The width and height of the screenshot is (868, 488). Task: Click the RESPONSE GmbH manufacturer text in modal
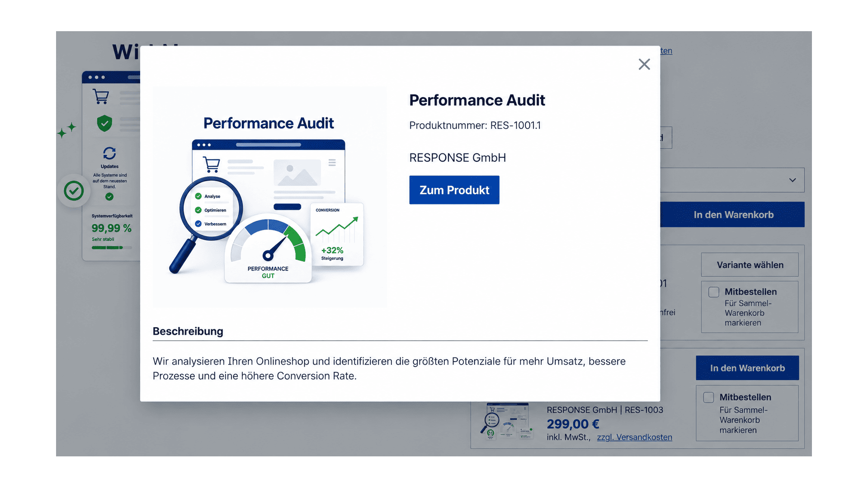[458, 158]
